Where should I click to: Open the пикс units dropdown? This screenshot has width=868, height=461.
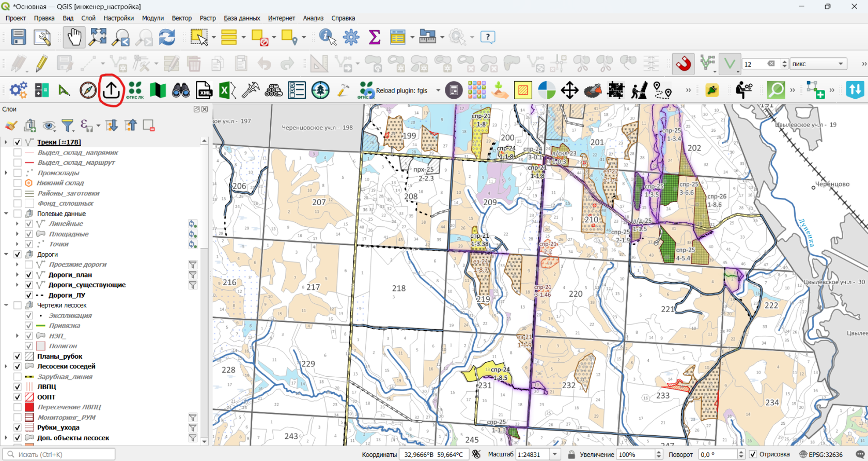coord(819,64)
